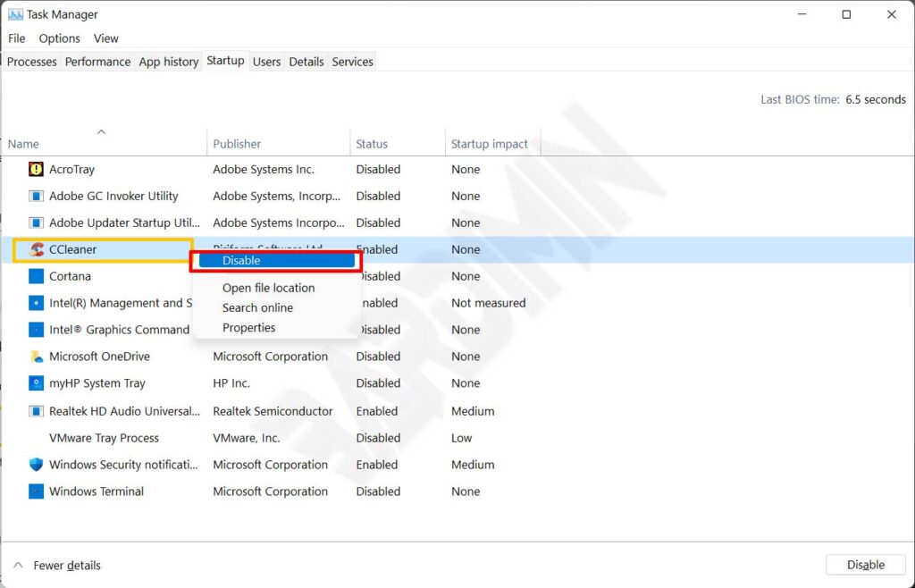The height and width of the screenshot is (588, 915).
Task: Select the VMware Tray Process row name
Action: (x=104, y=438)
